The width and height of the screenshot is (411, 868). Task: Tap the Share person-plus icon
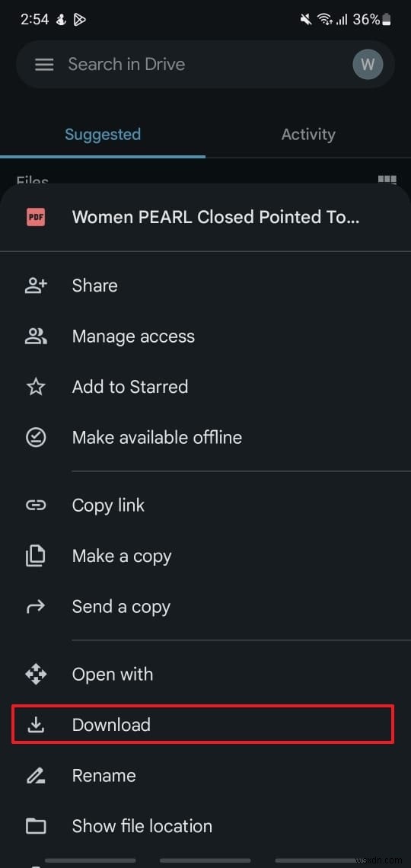[x=36, y=286]
